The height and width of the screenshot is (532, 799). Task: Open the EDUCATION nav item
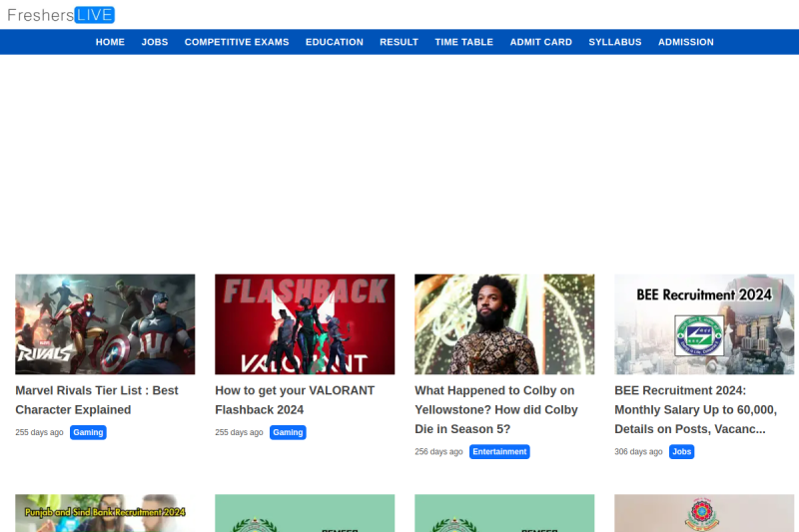335,42
